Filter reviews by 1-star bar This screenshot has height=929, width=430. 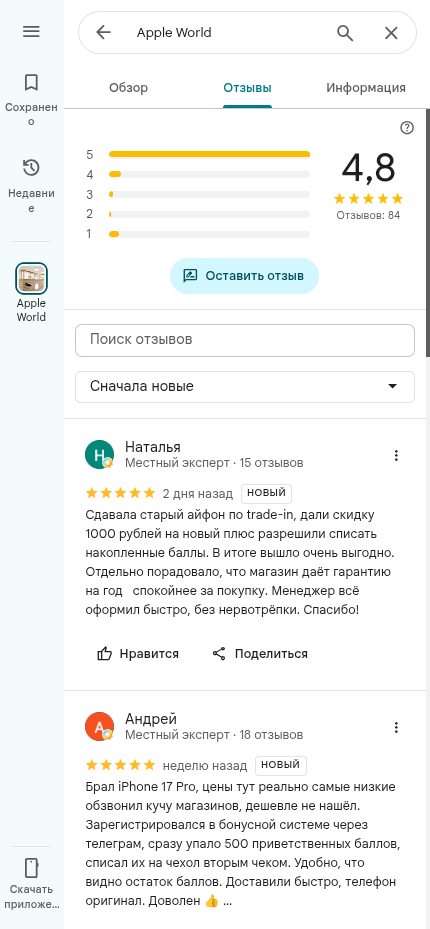pyautogui.click(x=198, y=234)
